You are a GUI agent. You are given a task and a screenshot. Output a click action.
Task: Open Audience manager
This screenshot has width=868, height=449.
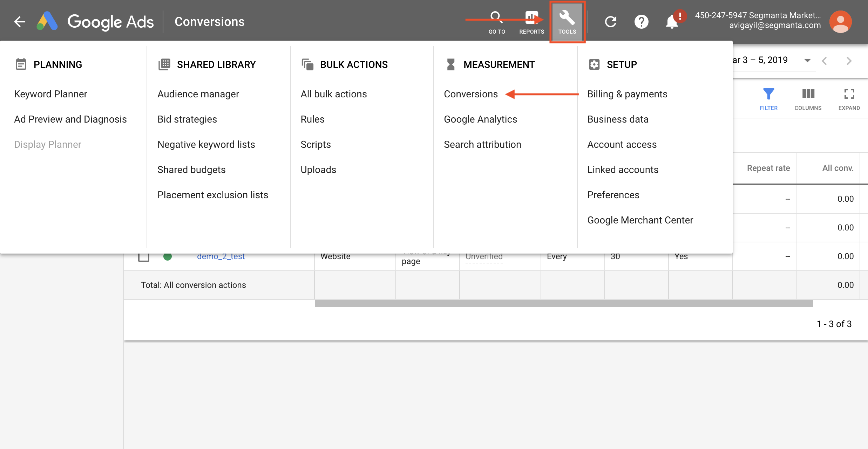(x=198, y=94)
